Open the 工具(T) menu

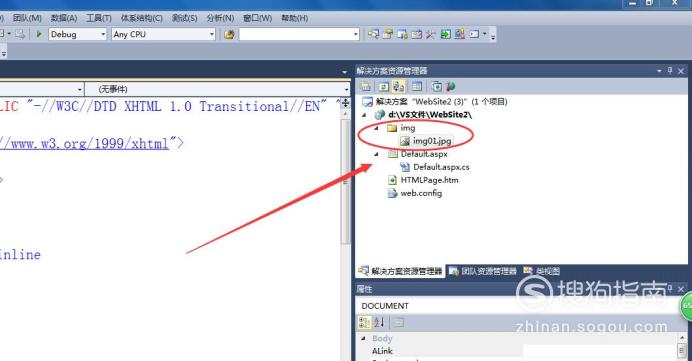point(99,18)
